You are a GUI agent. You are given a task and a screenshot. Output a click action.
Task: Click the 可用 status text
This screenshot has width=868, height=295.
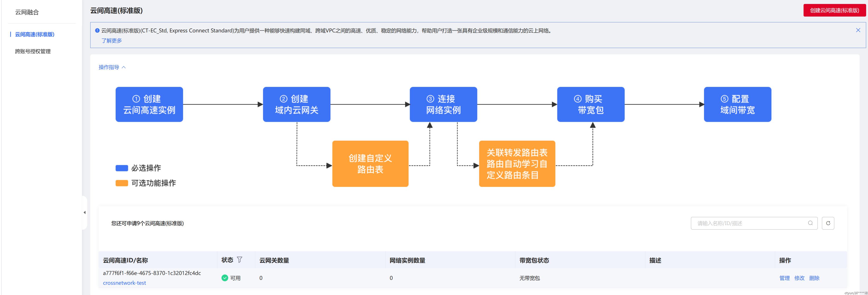click(x=235, y=278)
